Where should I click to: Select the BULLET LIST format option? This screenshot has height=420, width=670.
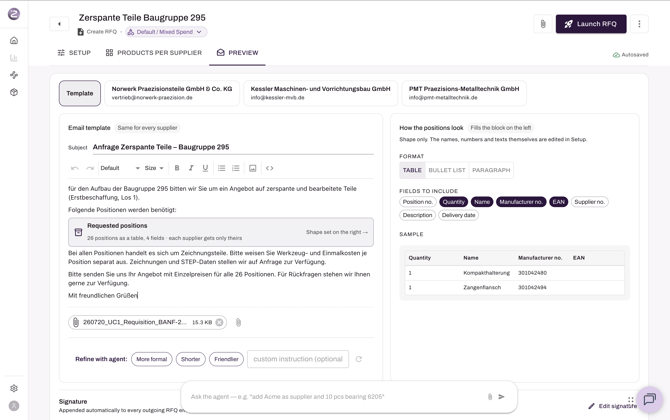tap(447, 170)
